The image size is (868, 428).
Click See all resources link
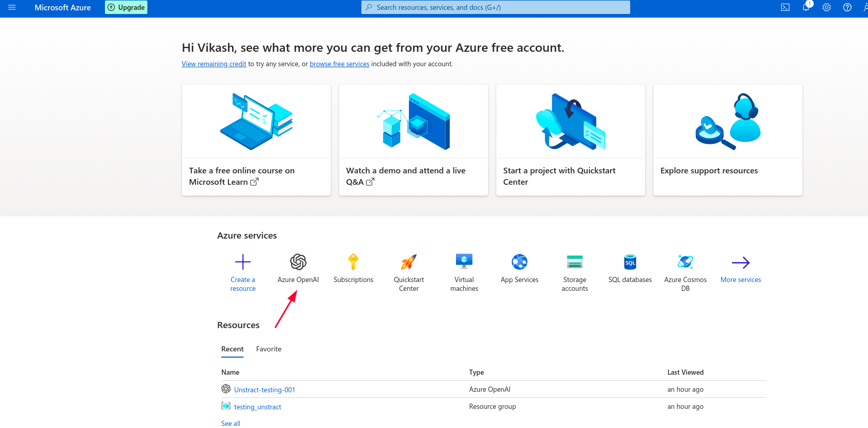231,423
